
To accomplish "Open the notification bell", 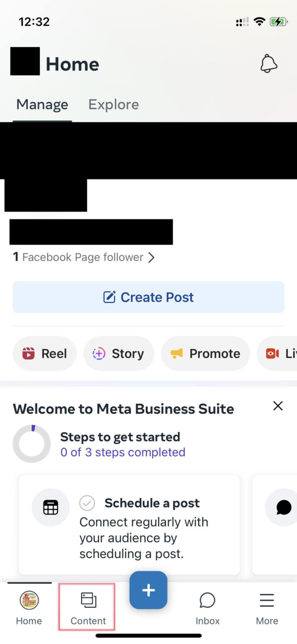I will [x=268, y=64].
